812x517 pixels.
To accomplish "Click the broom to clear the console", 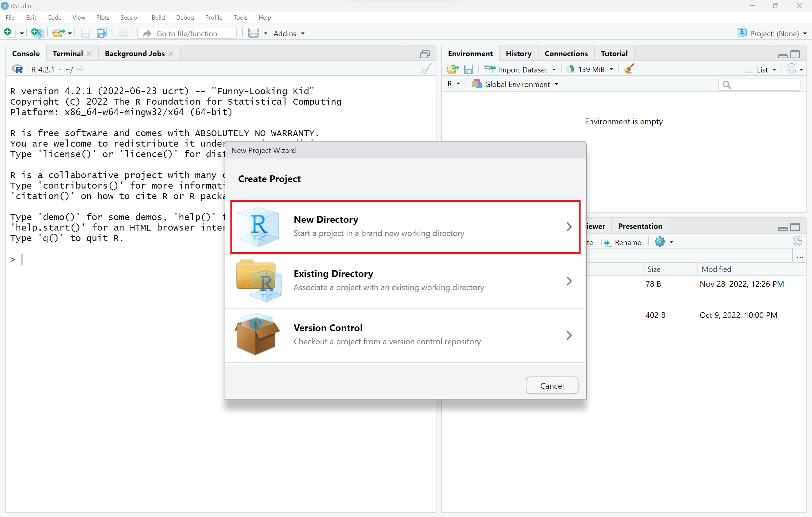I will [x=426, y=69].
